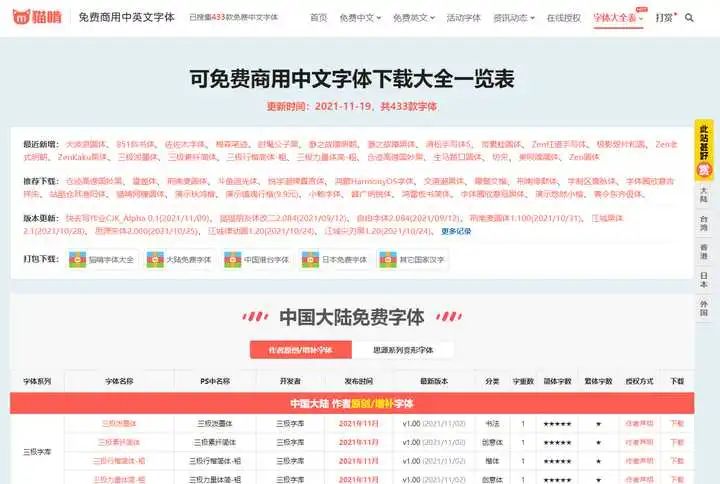Open ZenKaku黑体 in the 最近新增 list
720x484 pixels.
coord(82,157)
